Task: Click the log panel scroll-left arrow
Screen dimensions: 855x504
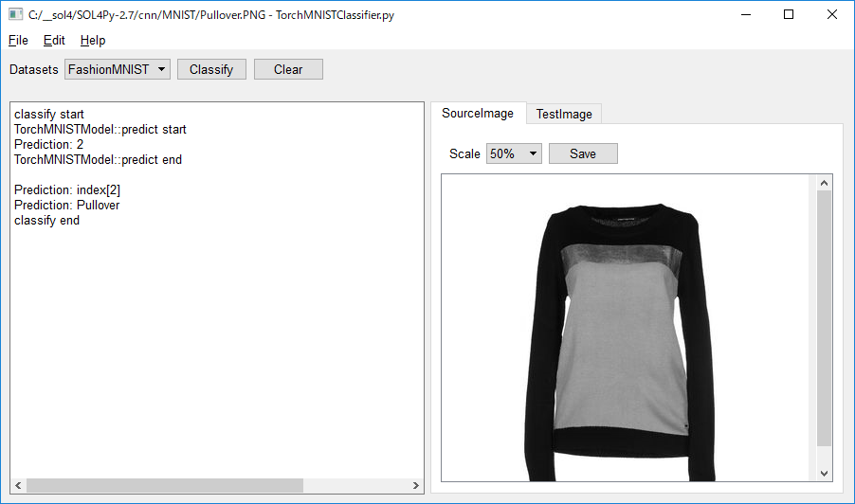Action: [x=18, y=485]
